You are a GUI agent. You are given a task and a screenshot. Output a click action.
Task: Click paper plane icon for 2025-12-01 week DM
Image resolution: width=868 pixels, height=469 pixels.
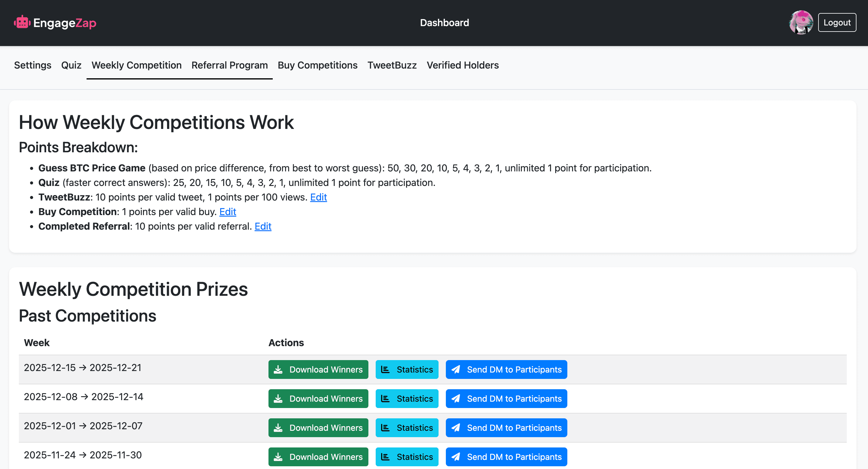(456, 428)
